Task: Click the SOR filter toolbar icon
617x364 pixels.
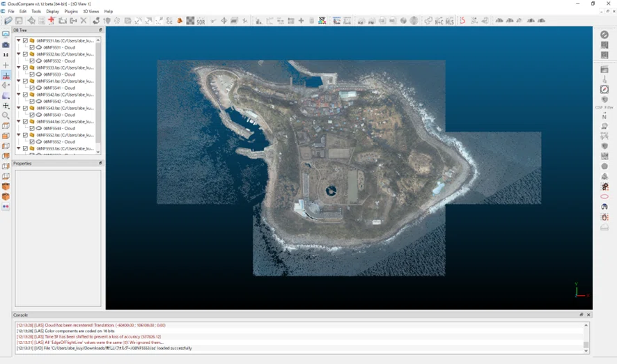Action: (201, 21)
